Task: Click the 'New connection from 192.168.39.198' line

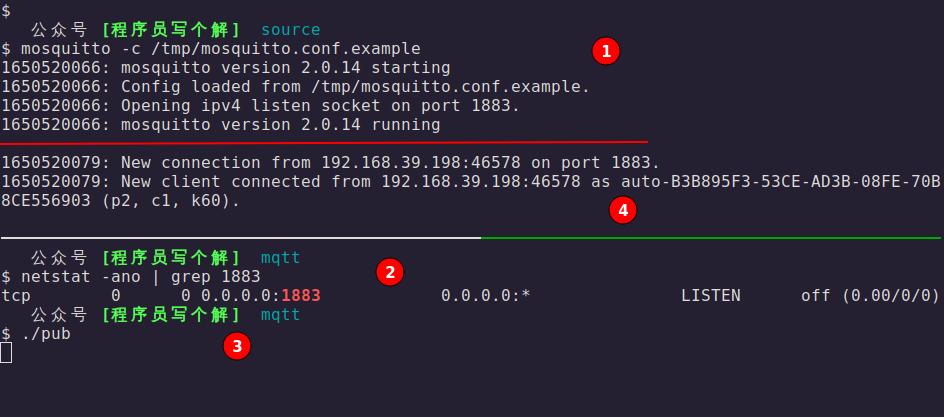Action: point(330,162)
